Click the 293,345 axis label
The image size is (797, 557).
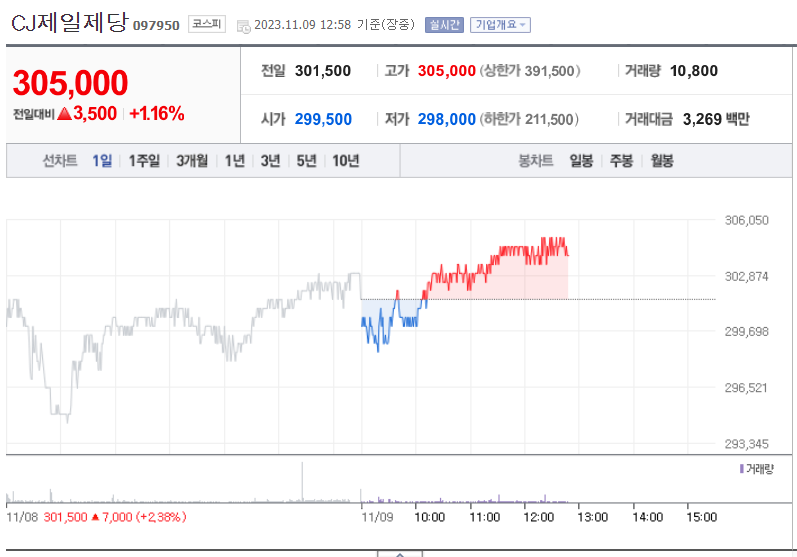tap(746, 444)
